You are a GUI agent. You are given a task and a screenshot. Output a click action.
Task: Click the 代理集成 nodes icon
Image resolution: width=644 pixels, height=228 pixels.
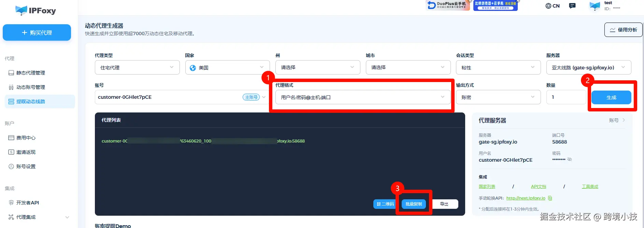11,217
